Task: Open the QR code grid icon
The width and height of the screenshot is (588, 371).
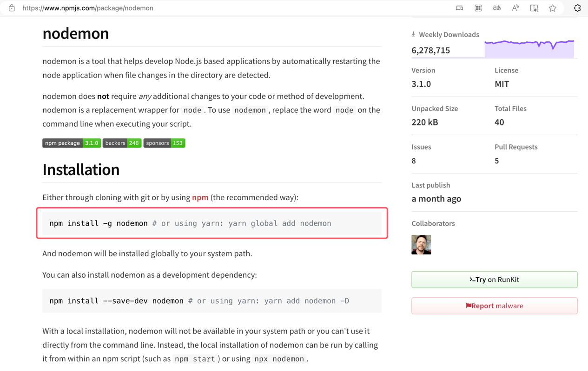Action: pyautogui.click(x=478, y=8)
